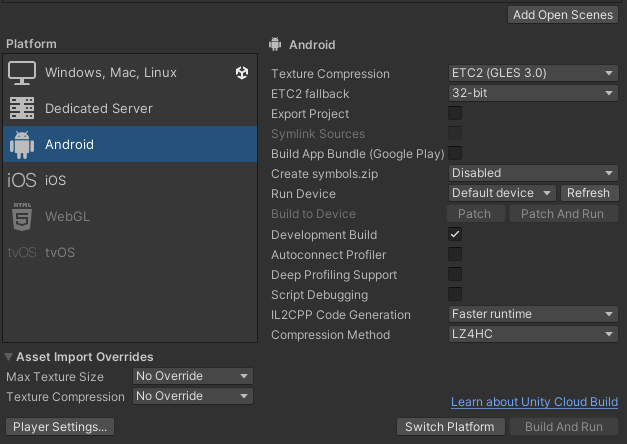Open Player Settings
The width and height of the screenshot is (627, 444).
point(60,427)
